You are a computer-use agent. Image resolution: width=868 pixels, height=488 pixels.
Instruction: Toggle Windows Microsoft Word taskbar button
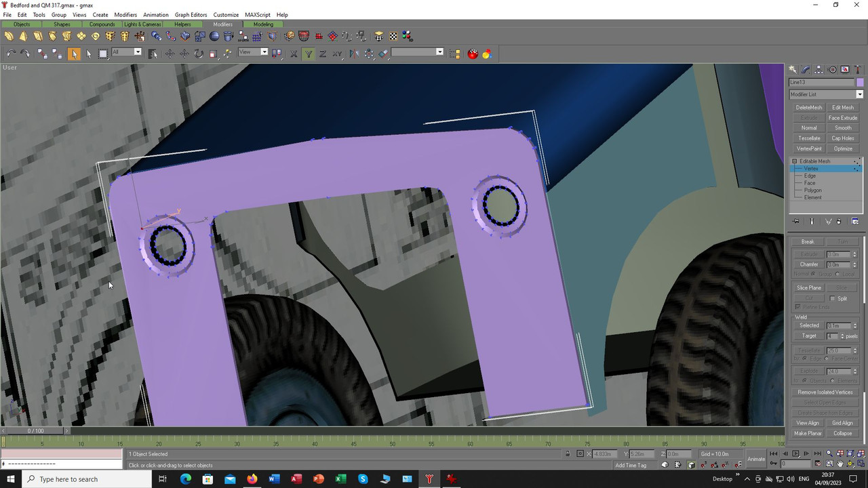[274, 479]
